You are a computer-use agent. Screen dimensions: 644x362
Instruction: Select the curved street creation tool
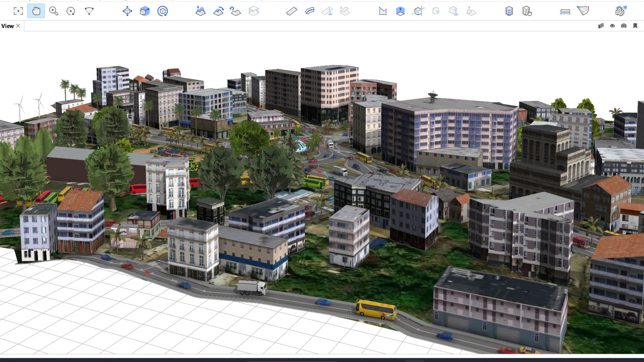click(310, 11)
